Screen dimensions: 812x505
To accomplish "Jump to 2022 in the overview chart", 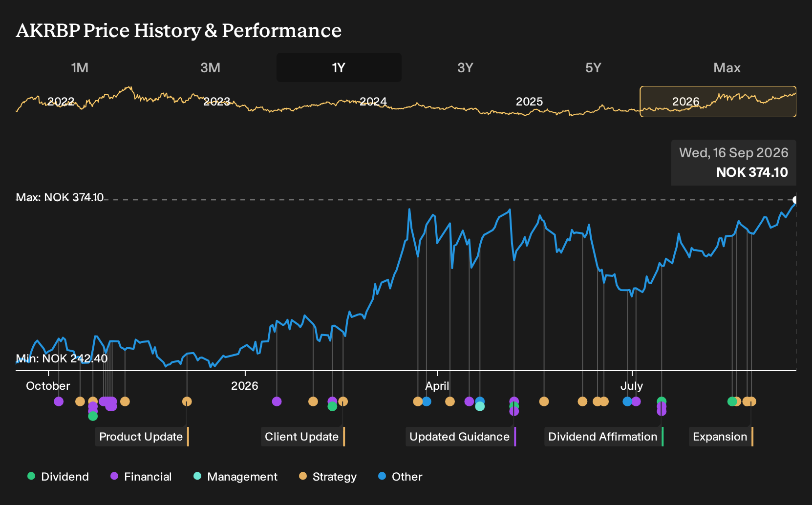I will click(x=61, y=102).
